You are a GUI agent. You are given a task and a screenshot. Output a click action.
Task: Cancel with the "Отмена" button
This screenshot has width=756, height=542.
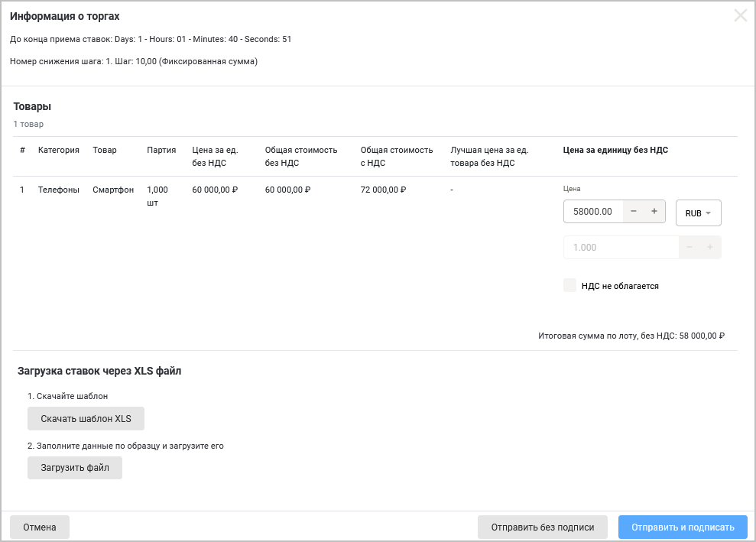(x=40, y=527)
